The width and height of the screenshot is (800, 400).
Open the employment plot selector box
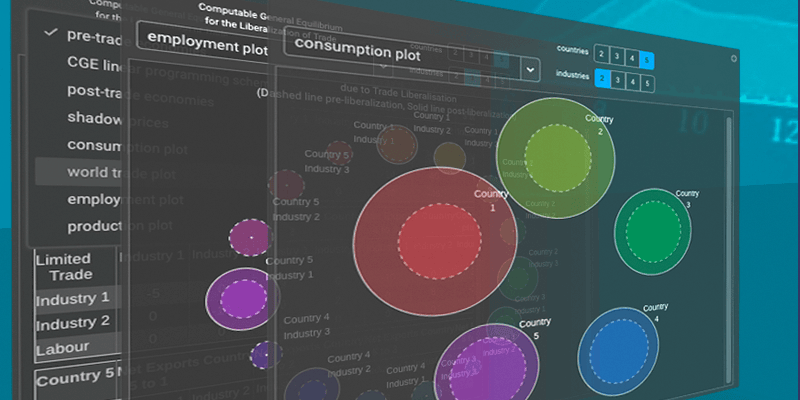pos(209,44)
